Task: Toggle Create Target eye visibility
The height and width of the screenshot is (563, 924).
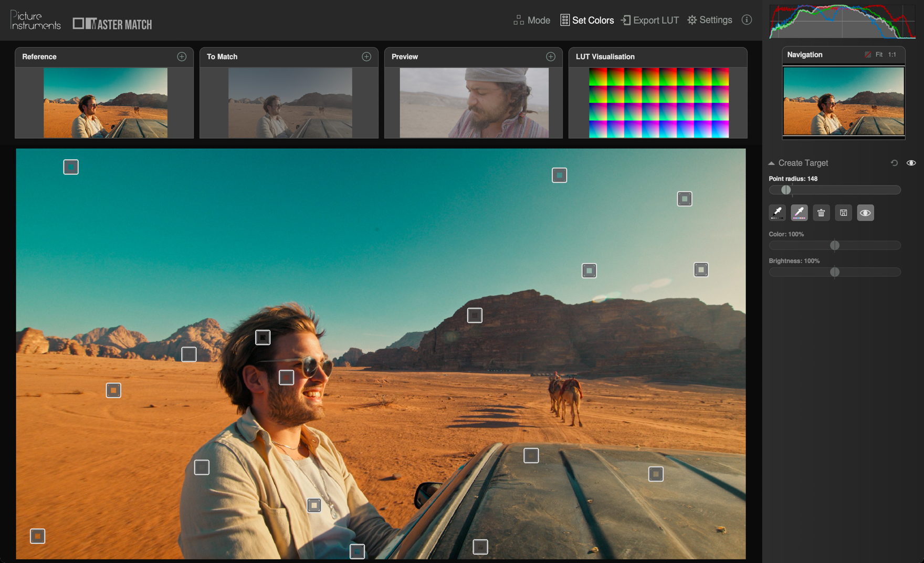Action: (x=911, y=163)
